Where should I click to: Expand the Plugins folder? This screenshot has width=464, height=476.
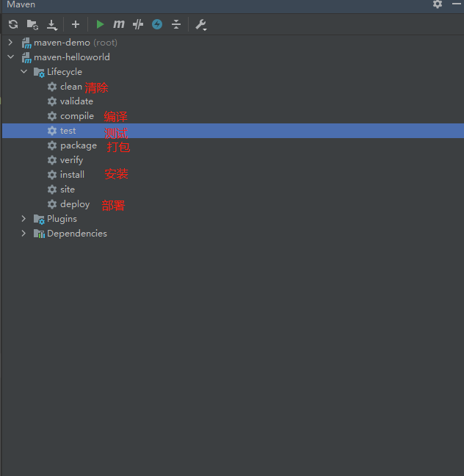23,219
